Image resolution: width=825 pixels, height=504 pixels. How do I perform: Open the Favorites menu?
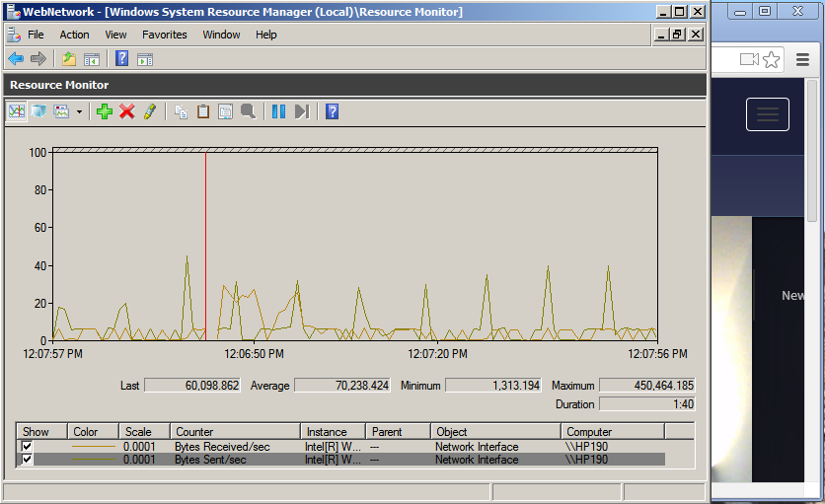(164, 35)
